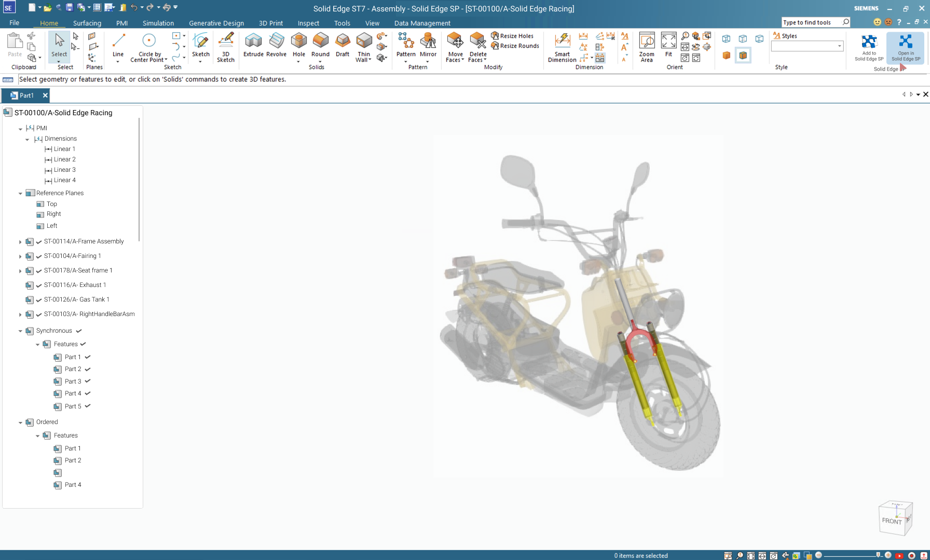Screen dimensions: 930x560
Task: Open the Generative Design tab
Action: 216,23
